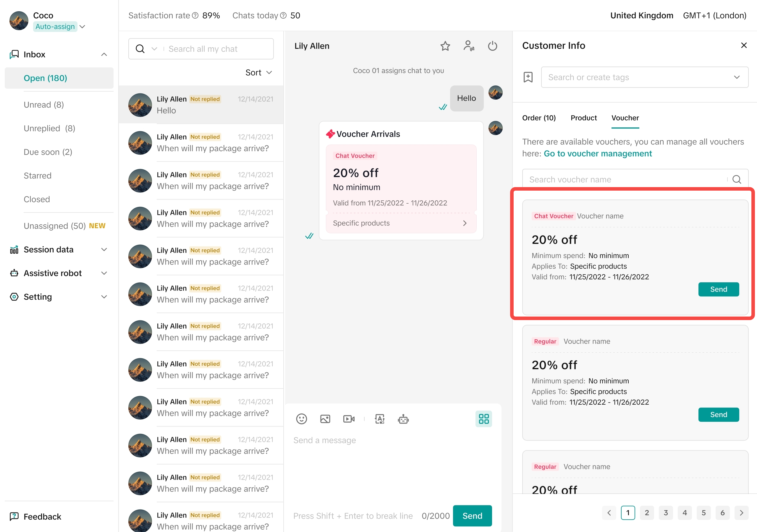Click the end chat power icon
The width and height of the screenshot is (757, 532).
(x=492, y=46)
